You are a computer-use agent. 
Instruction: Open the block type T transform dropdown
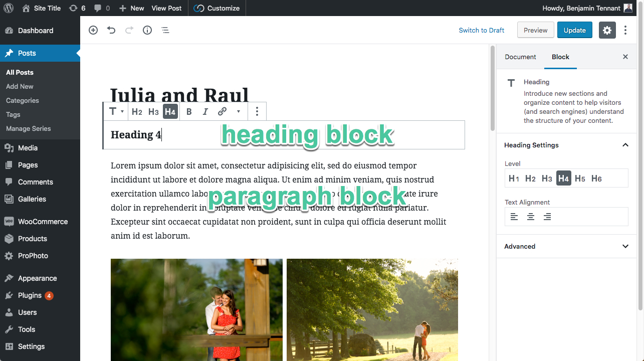point(116,111)
